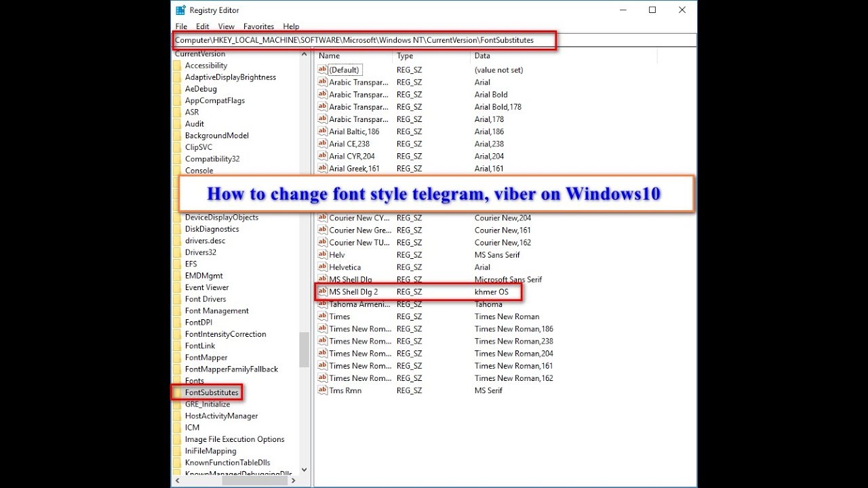Click the MS Shell Dlg 2 string icon
Image resolution: width=868 pixels, height=488 pixels.
pos(323,291)
